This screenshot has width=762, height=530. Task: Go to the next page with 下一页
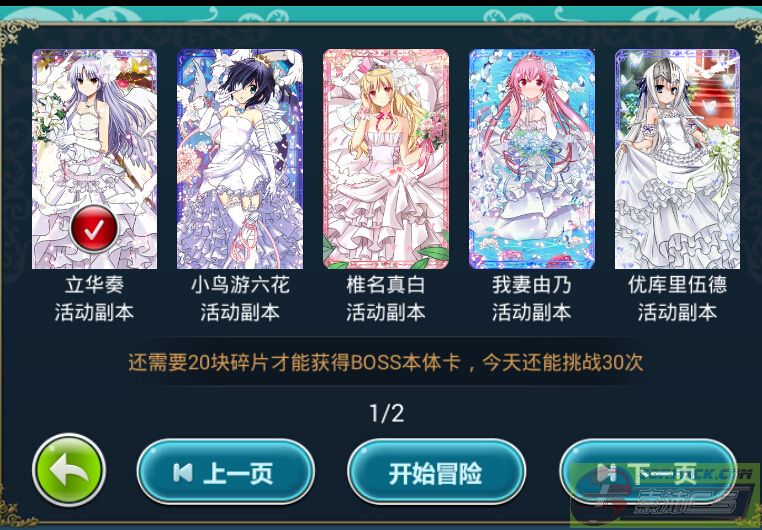pyautogui.click(x=648, y=472)
